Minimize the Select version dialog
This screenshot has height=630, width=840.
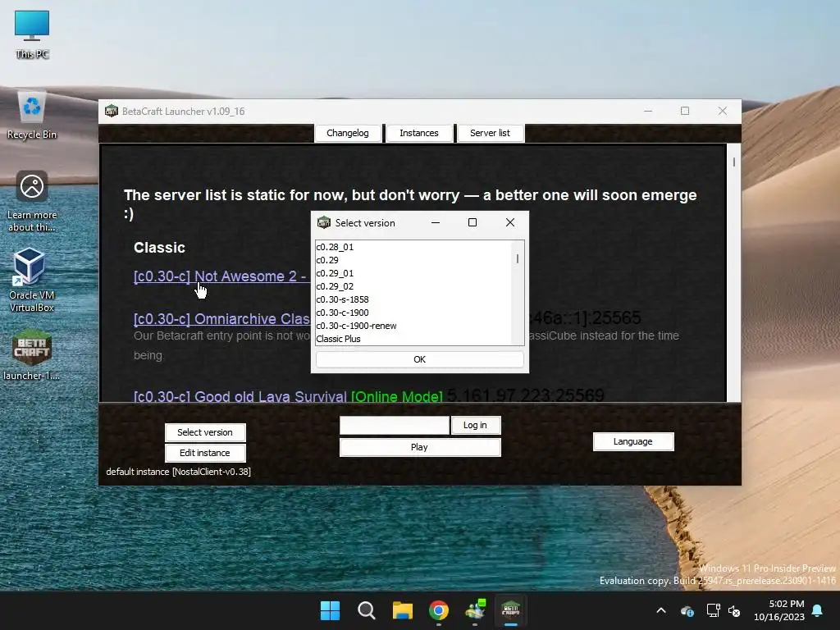(436, 222)
